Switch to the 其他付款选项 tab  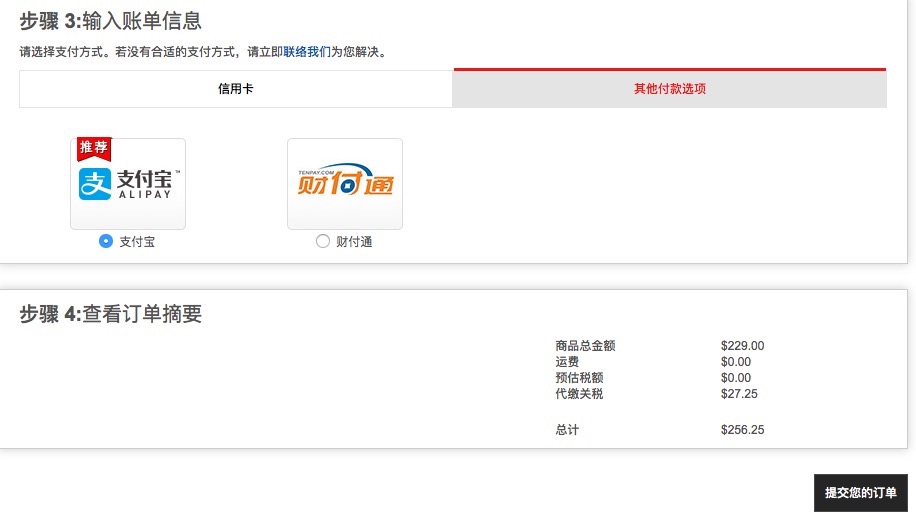pos(669,88)
